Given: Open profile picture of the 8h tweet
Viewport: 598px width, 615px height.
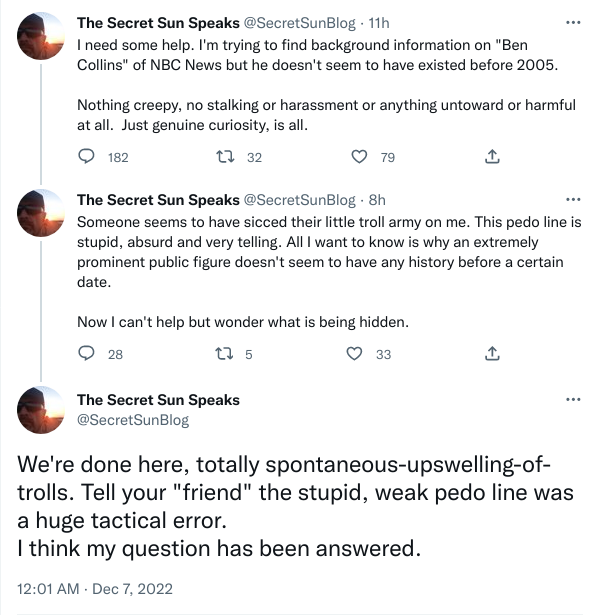Looking at the screenshot, I should (x=41, y=213).
